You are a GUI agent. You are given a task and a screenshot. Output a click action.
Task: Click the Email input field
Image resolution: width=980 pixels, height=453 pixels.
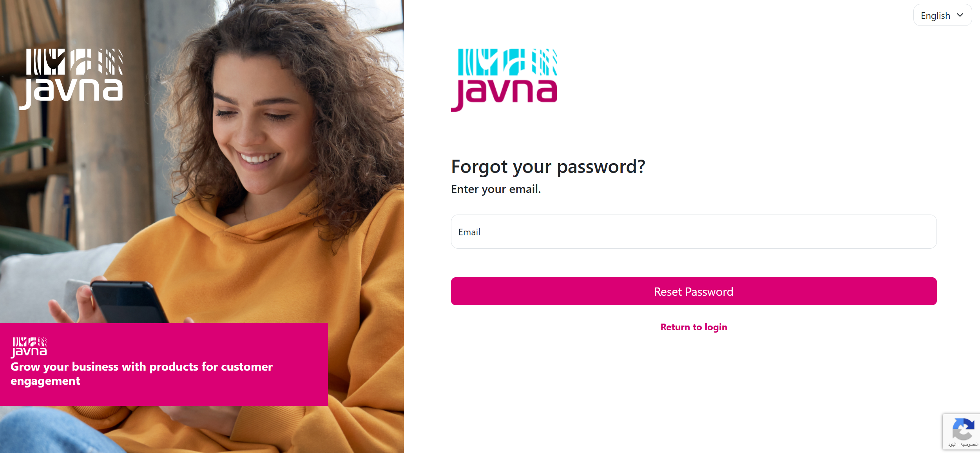point(694,231)
